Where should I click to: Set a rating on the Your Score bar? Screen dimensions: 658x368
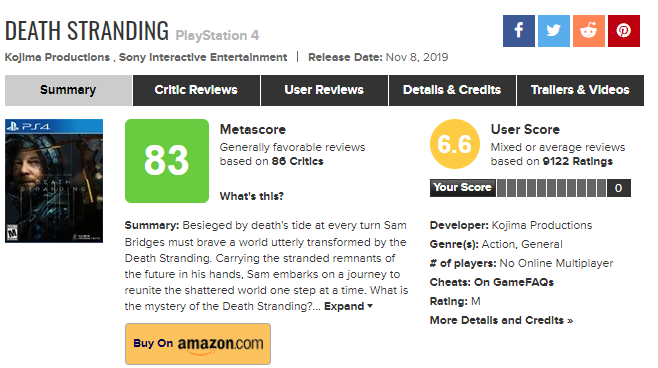coord(551,188)
